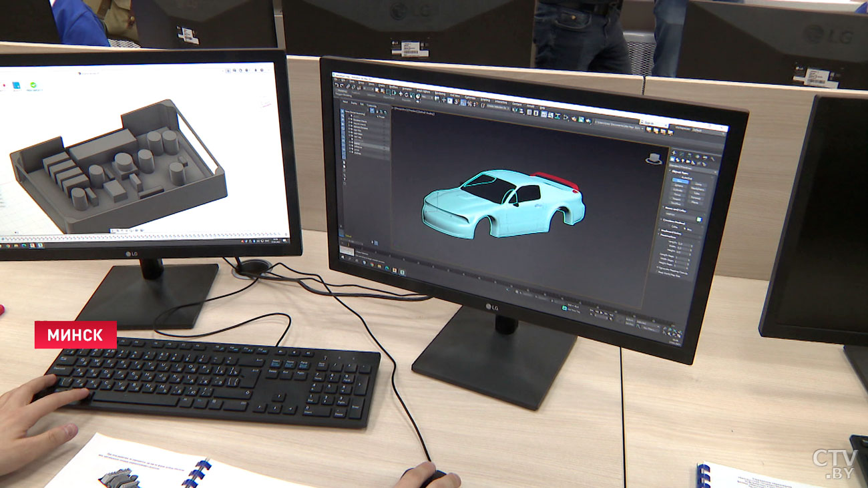This screenshot has height=488, width=868.
Task: Expand the Keyboard Entry rollout
Action: (x=672, y=232)
